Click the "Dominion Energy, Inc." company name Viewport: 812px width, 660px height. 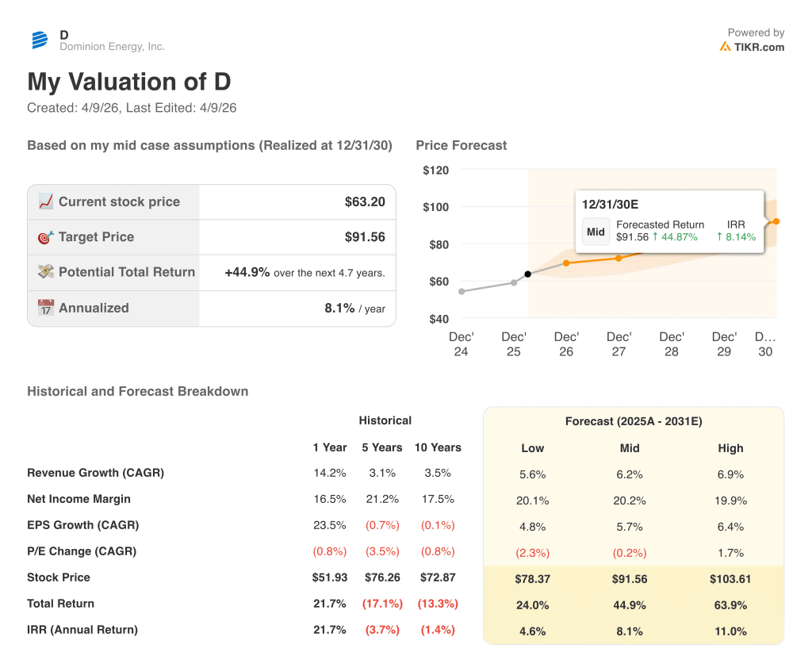[113, 47]
